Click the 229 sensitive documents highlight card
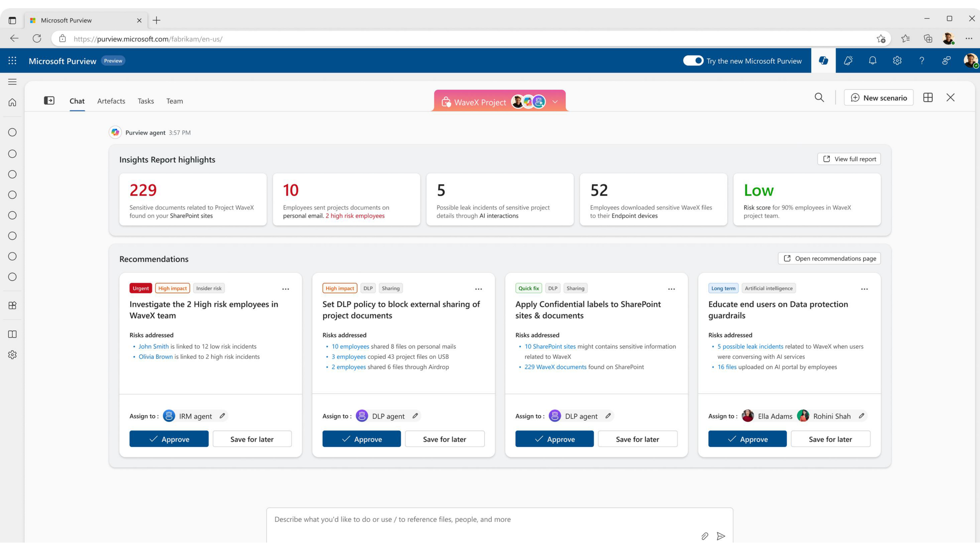The image size is (980, 551). pos(193,199)
